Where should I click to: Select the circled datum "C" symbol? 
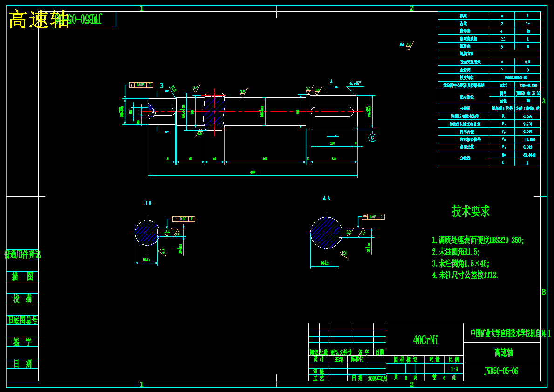pos(372,138)
